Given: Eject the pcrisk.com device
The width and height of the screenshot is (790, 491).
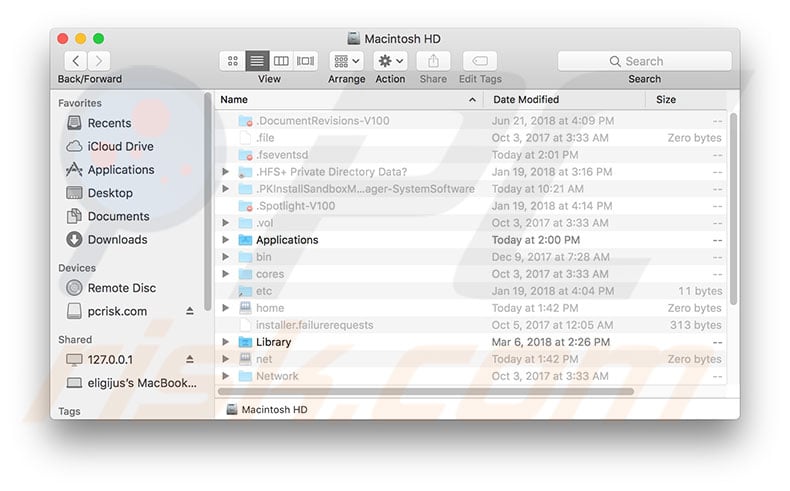Looking at the screenshot, I should click(x=189, y=311).
